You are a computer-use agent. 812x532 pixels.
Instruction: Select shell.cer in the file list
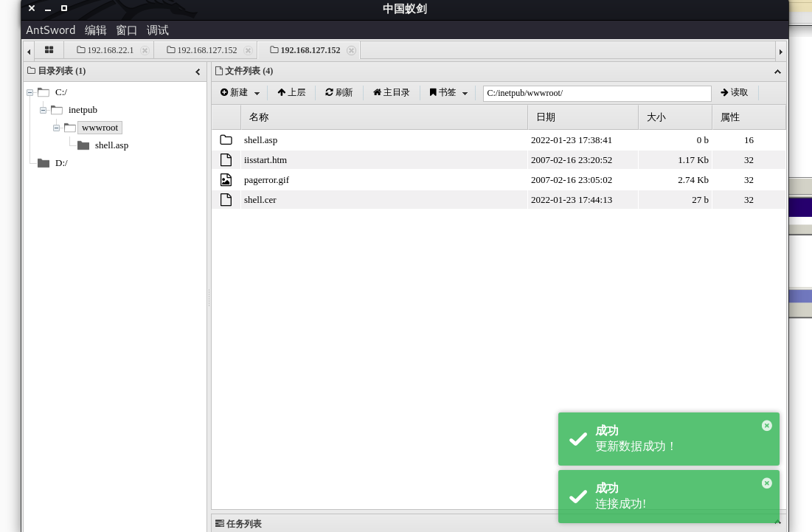click(260, 199)
